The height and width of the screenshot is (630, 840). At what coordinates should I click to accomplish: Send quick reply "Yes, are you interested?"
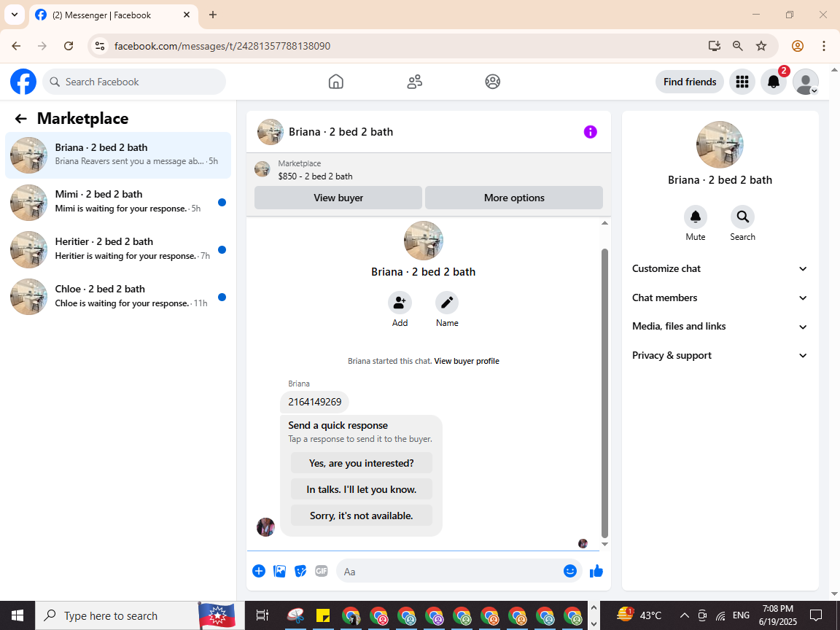tap(361, 464)
